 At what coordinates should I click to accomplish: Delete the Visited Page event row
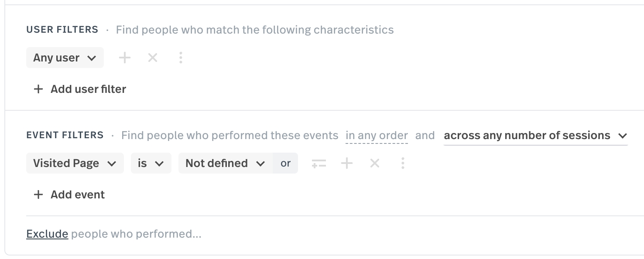(x=375, y=164)
